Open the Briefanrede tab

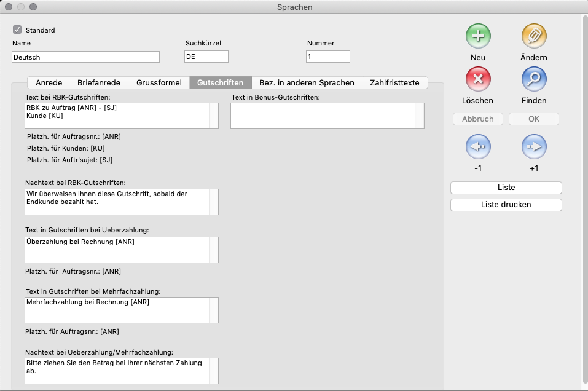coord(99,83)
